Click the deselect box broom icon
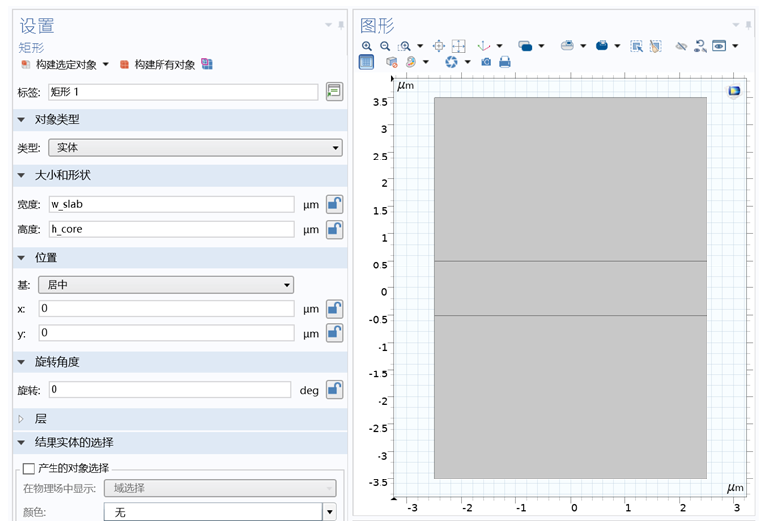 (655, 46)
